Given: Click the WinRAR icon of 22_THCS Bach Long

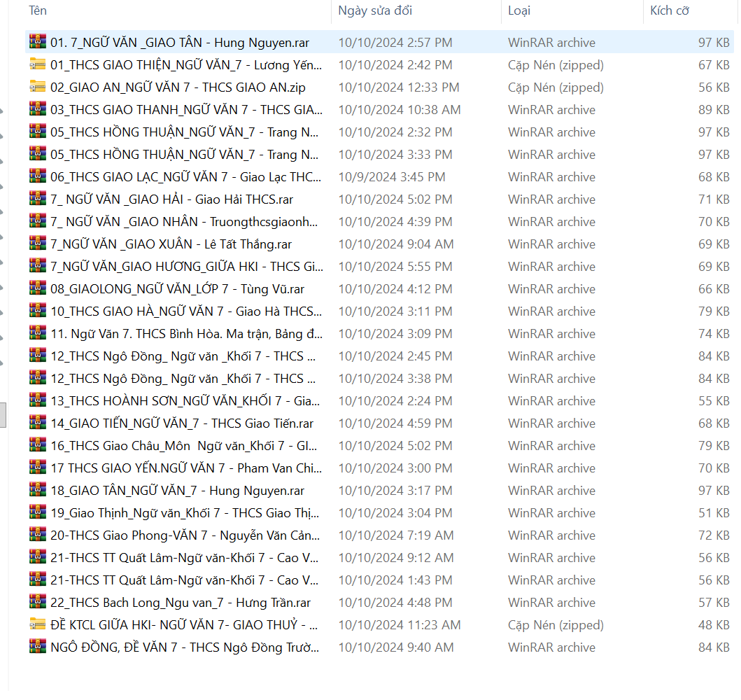Looking at the screenshot, I should [37, 603].
